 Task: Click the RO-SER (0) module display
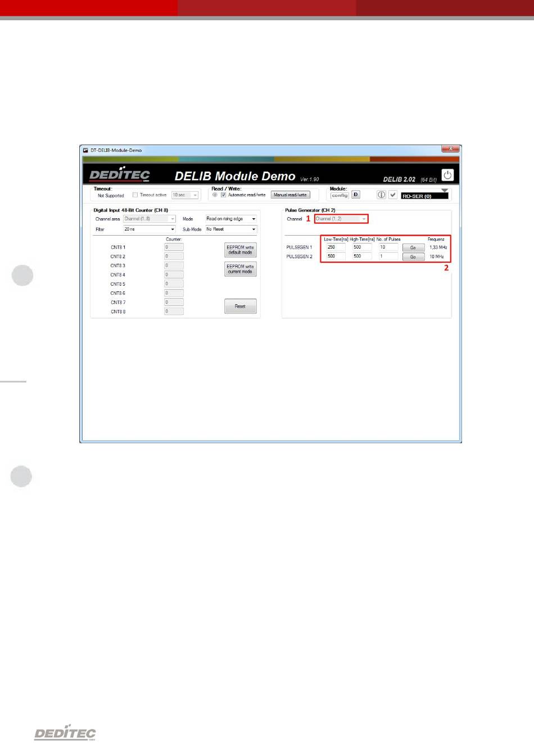click(x=425, y=196)
